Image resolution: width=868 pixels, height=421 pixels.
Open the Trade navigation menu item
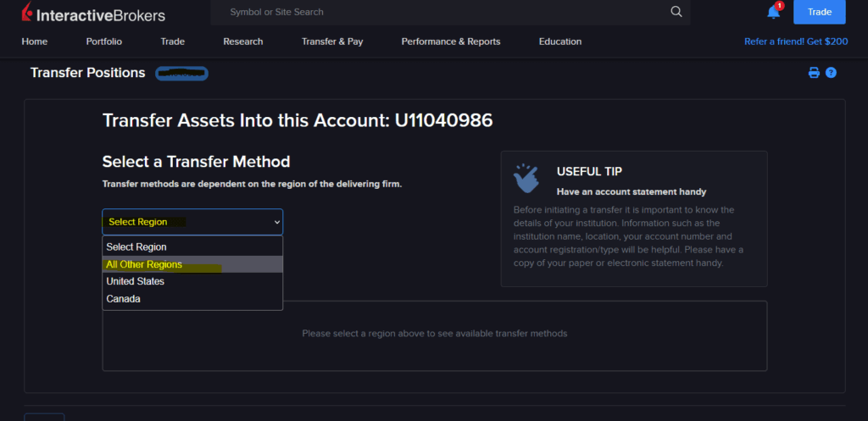coord(172,42)
